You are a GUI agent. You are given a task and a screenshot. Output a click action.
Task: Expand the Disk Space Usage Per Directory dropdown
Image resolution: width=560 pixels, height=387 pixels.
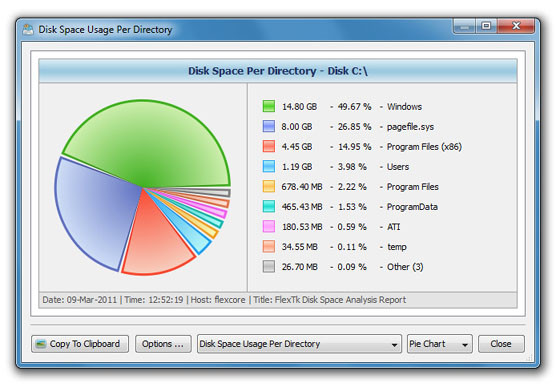(299, 344)
